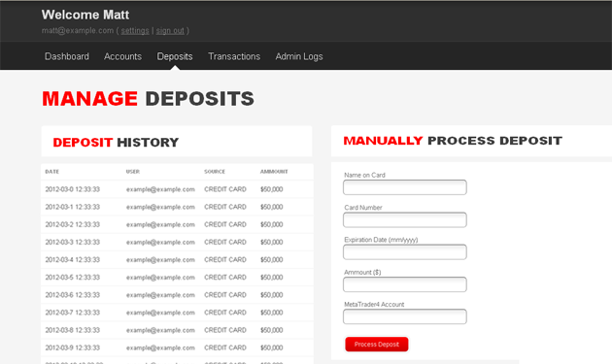Focus the Name on Card field
This screenshot has width=612, height=364.
click(405, 187)
